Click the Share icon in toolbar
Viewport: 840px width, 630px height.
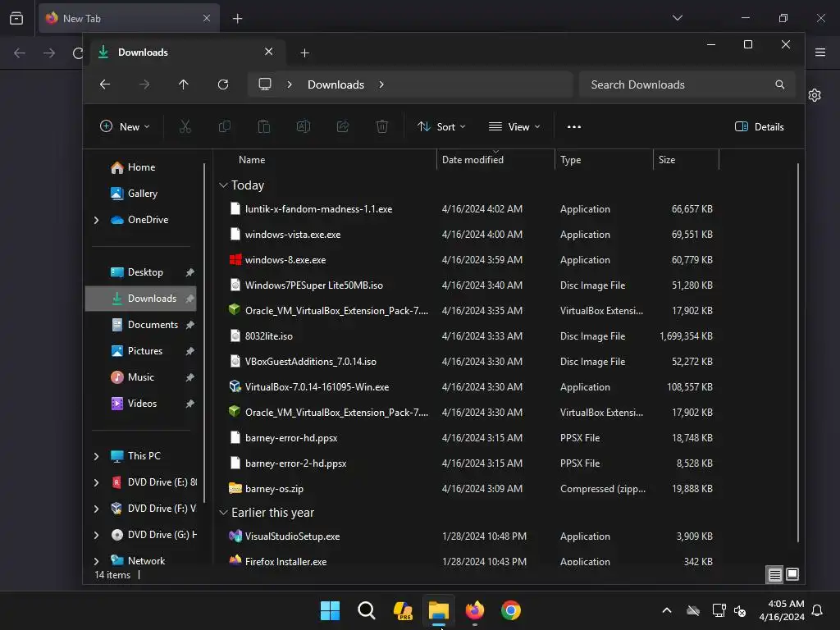tap(343, 127)
